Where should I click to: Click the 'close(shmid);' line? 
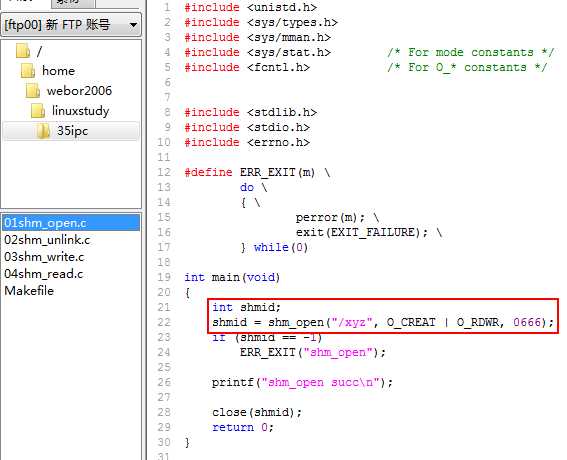[257, 412]
